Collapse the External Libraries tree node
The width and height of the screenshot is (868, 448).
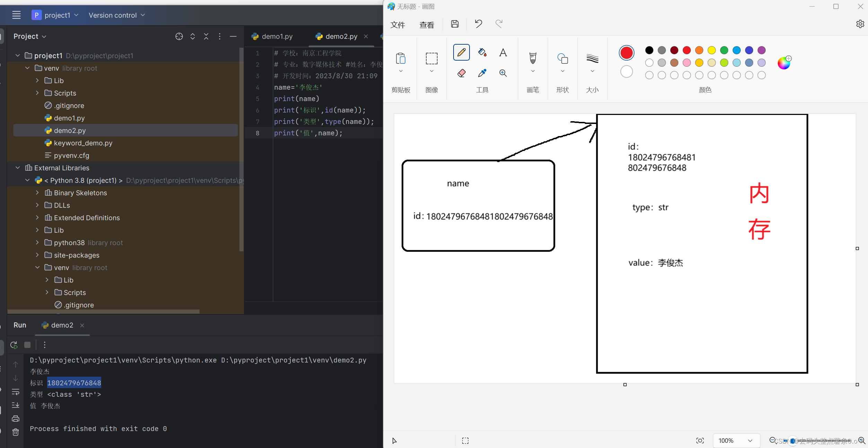click(18, 168)
